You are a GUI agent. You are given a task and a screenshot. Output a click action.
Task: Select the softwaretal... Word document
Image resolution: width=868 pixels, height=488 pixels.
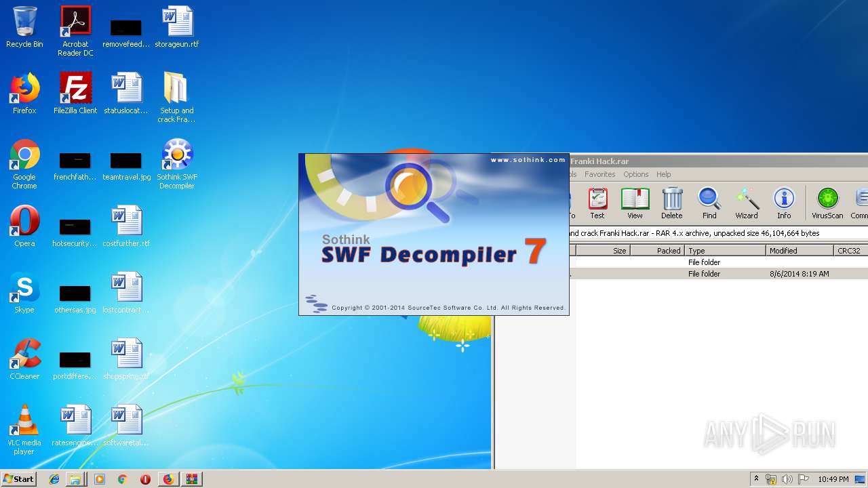[x=126, y=426]
